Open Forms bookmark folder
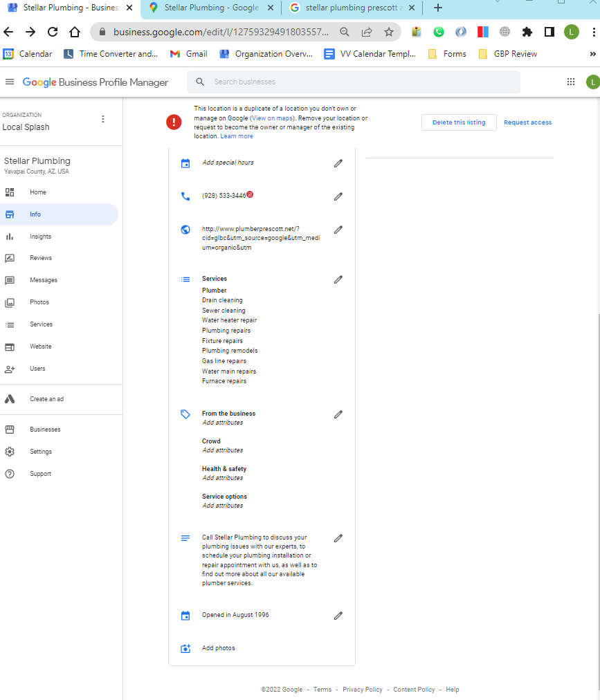 pyautogui.click(x=447, y=54)
